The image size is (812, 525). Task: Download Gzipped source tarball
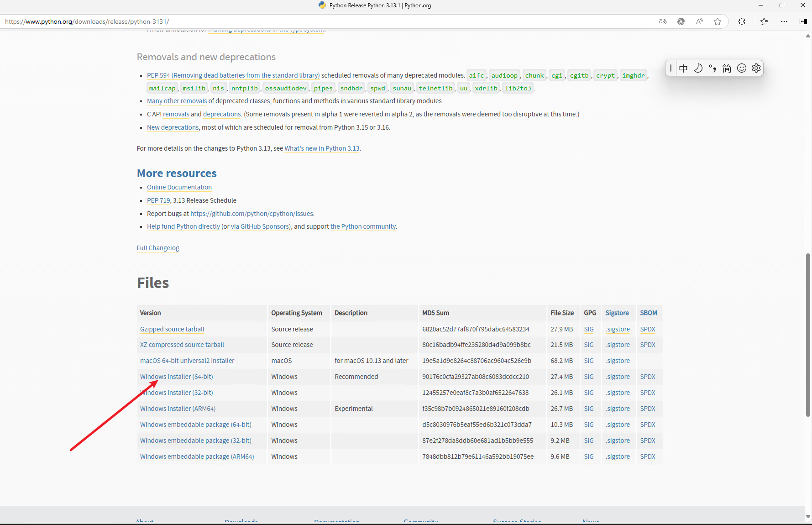point(172,329)
